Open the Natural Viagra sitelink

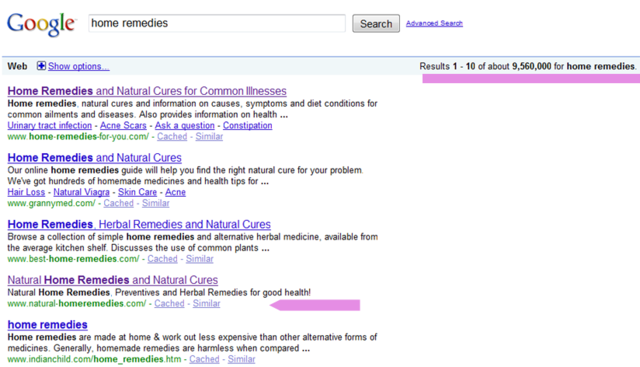coord(81,192)
